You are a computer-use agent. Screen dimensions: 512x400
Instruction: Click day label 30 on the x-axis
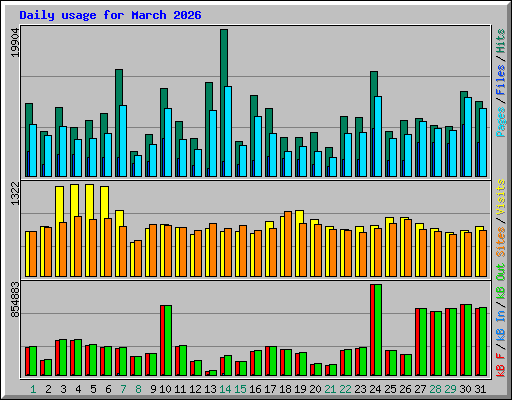[x=465, y=389]
